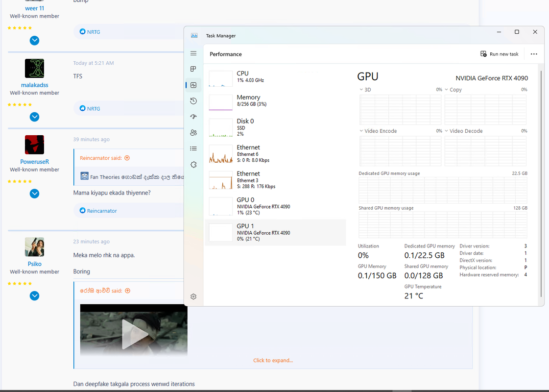Open Psiko username link
Screen dimensions: 549x392
(x=34, y=264)
